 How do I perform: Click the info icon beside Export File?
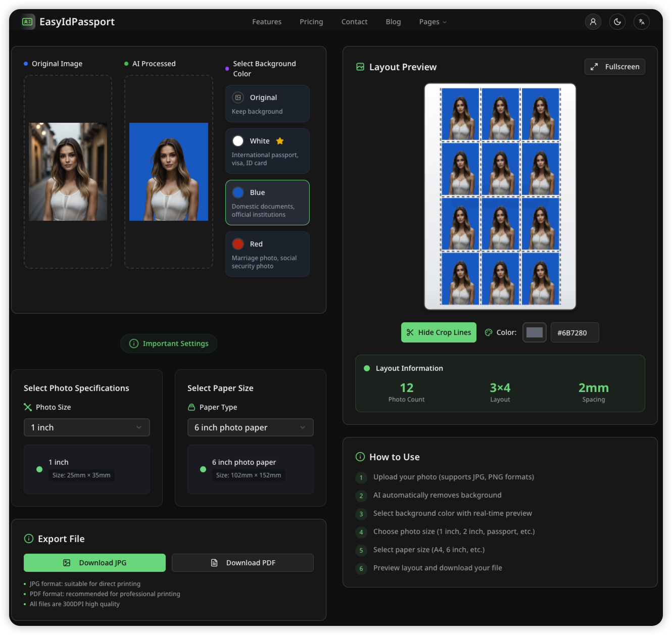point(29,539)
